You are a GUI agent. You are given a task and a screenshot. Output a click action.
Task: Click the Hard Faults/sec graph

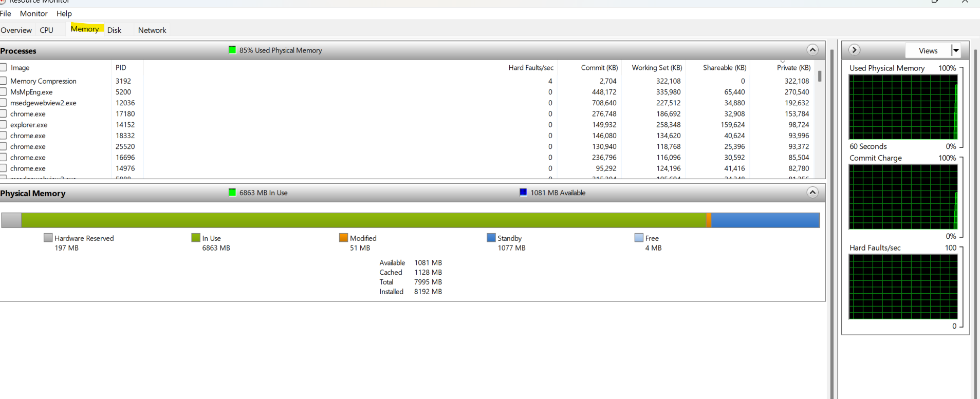(903, 287)
